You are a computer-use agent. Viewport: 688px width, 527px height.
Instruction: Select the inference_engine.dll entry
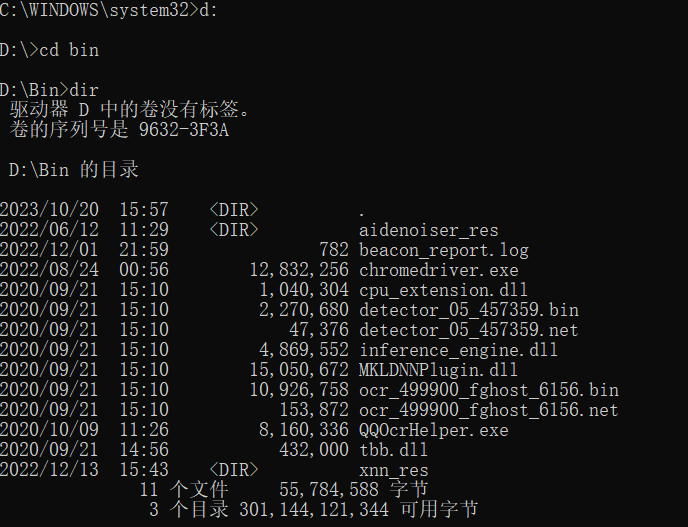[459, 350]
